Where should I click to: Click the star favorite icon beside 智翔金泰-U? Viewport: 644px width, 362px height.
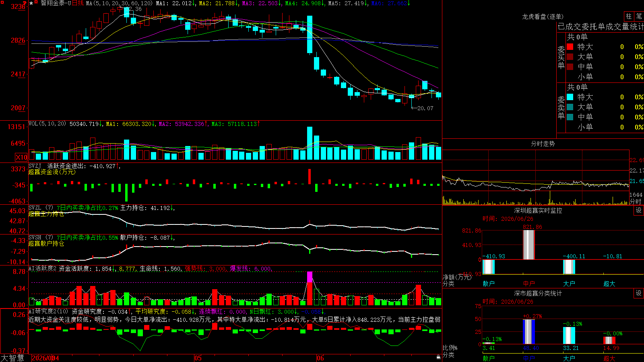31,3
